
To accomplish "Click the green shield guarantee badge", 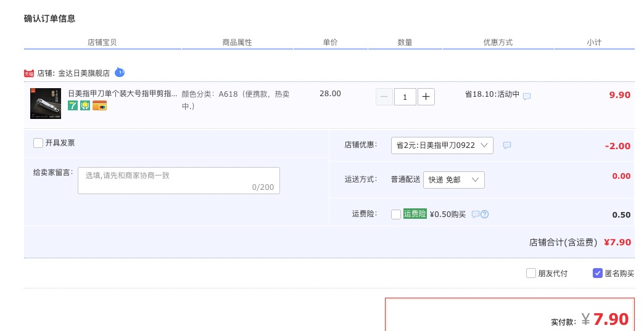I will click(85, 105).
